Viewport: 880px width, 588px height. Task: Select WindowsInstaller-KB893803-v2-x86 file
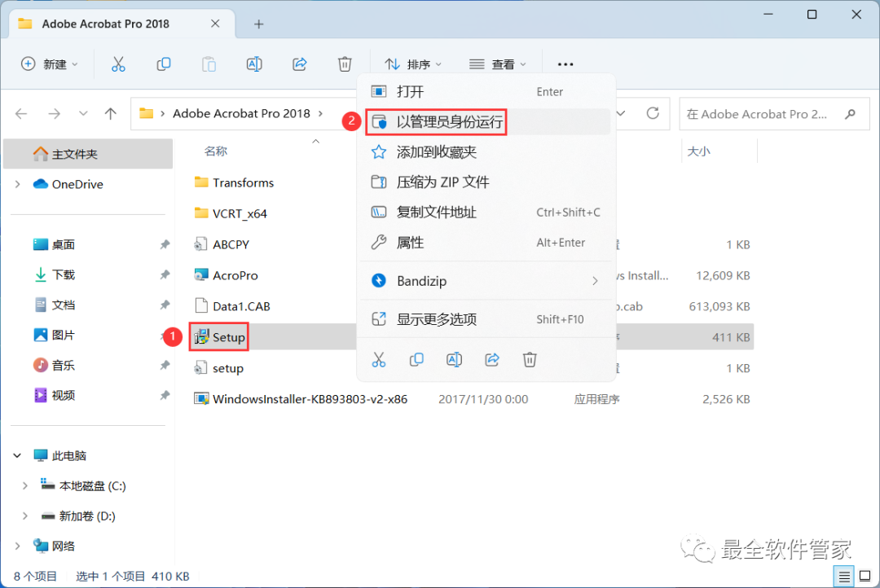[301, 399]
